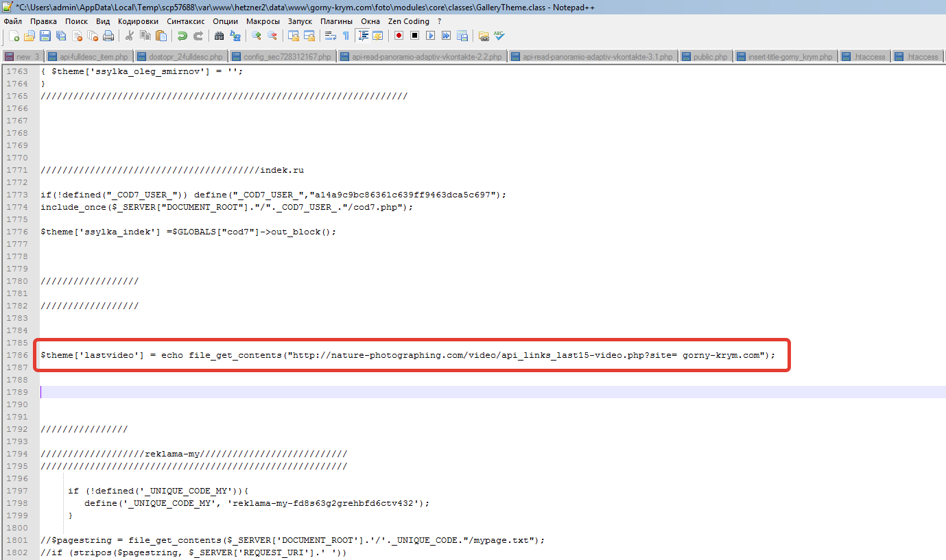Screen dimensions: 946x560
Task: Open the Файл menu
Action: pos(12,21)
